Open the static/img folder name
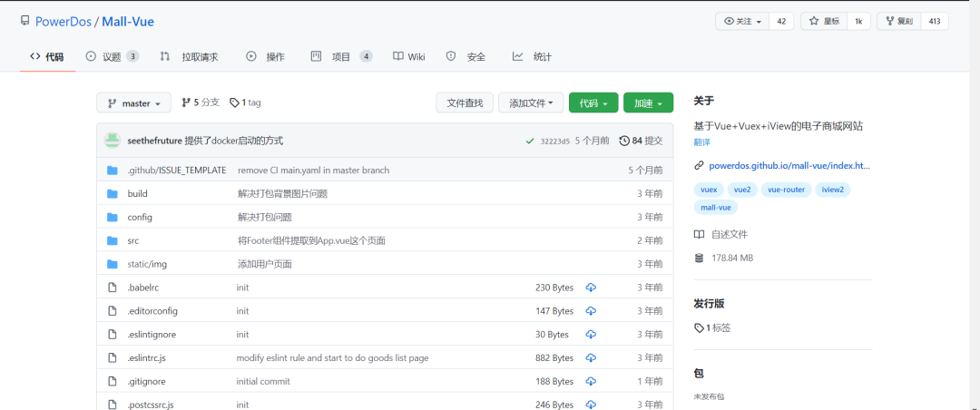980x410 pixels. pyautogui.click(x=147, y=264)
